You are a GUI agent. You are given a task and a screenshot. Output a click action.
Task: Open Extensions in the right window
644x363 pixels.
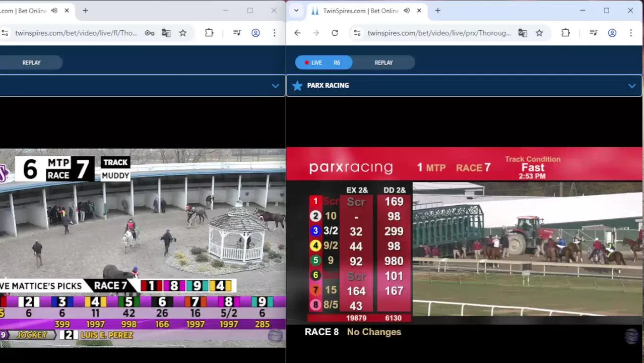point(565,33)
